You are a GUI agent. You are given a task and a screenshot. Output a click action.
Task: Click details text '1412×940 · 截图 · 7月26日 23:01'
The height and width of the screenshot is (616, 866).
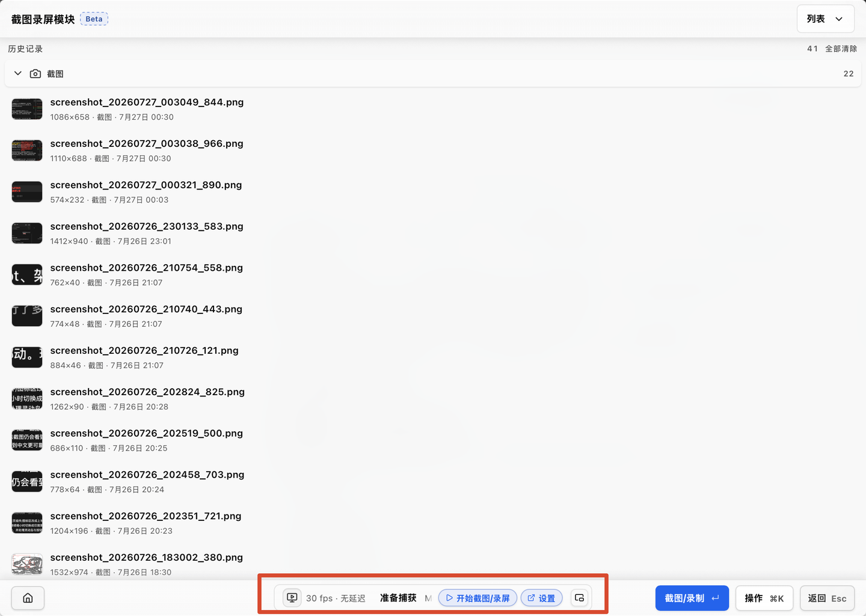(111, 242)
